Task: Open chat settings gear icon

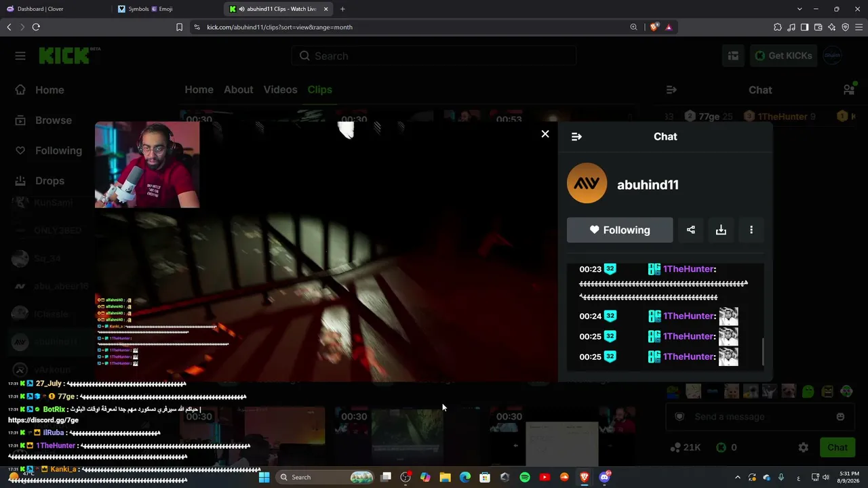Action: pyautogui.click(x=804, y=447)
